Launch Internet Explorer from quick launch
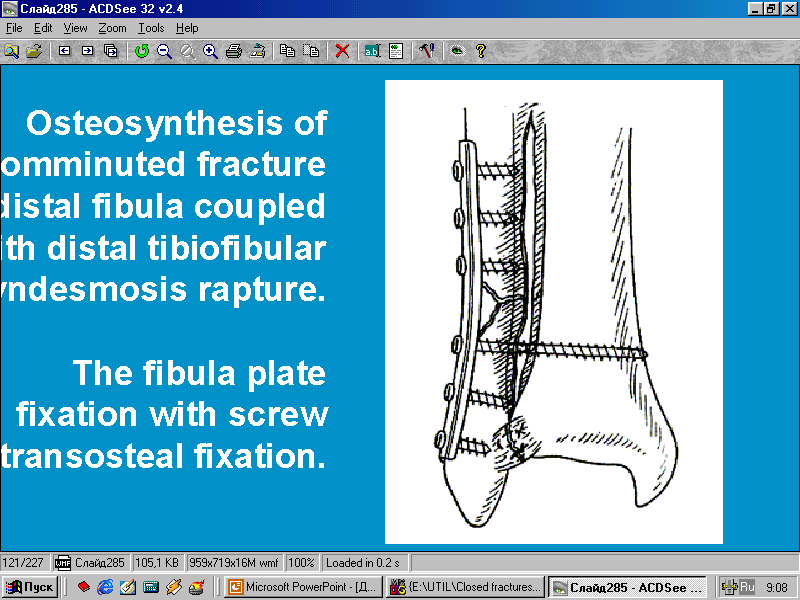The image size is (800, 600). coord(106,587)
